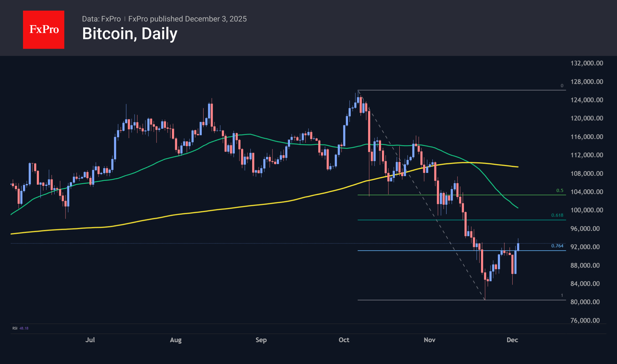Image resolution: width=617 pixels, height=364 pixels.
Task: Select the RSI indicator label
Action: 15,328
